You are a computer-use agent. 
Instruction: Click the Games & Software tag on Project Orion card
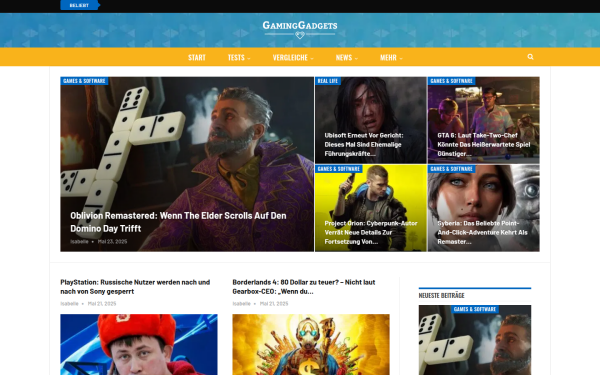click(x=339, y=169)
